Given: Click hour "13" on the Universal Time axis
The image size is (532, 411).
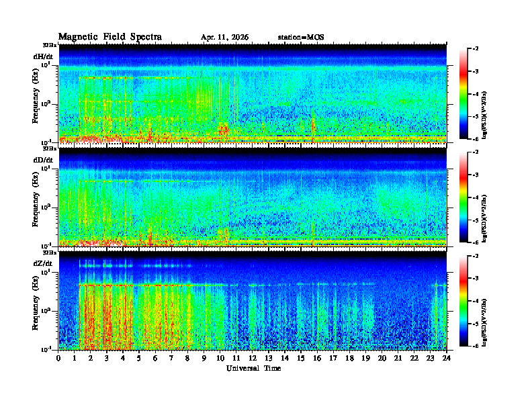Looking at the screenshot, I should pyautogui.click(x=269, y=359).
